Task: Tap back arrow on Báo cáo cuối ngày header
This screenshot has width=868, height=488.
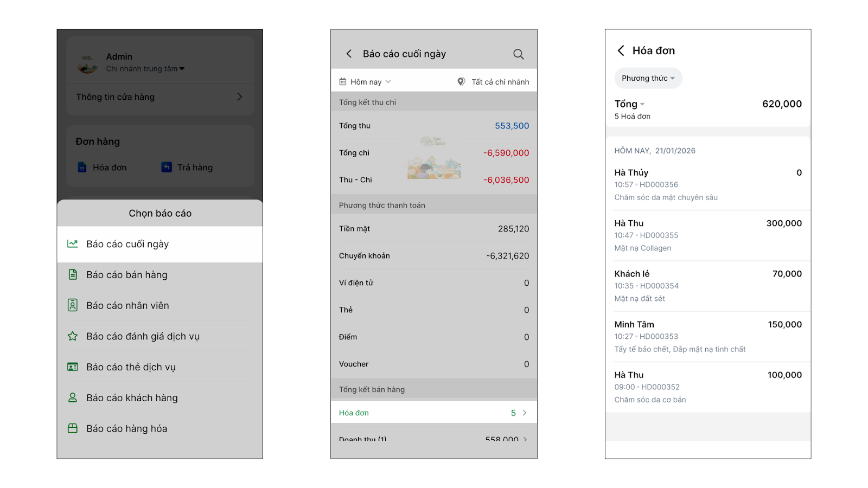Action: pos(349,54)
